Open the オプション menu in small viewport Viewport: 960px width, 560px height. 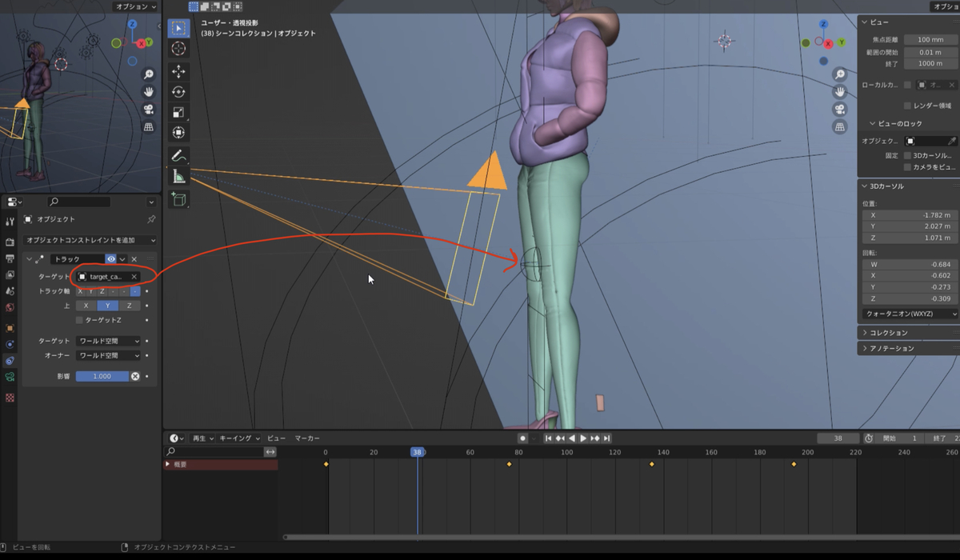tap(134, 6)
